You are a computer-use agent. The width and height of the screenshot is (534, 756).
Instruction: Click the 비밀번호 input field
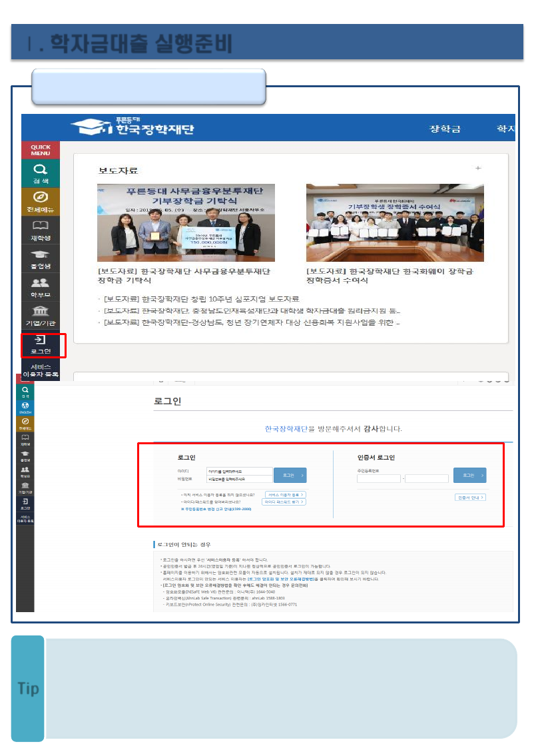(x=240, y=480)
